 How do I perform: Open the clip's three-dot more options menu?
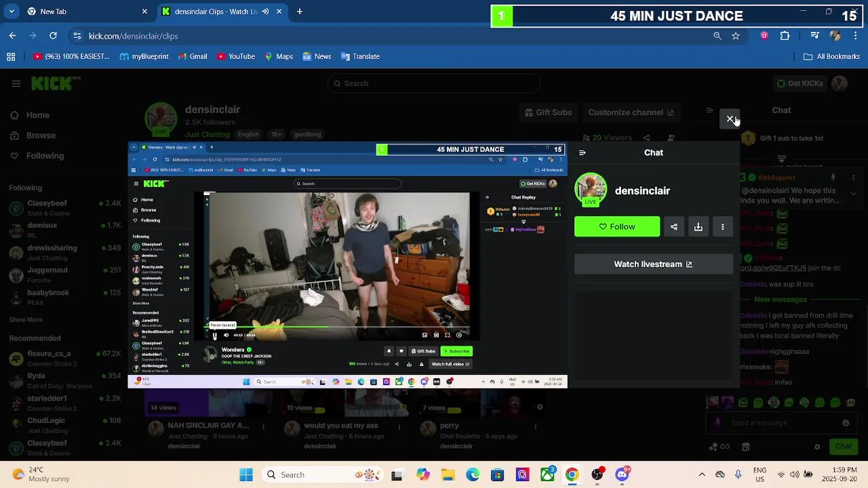(x=723, y=226)
